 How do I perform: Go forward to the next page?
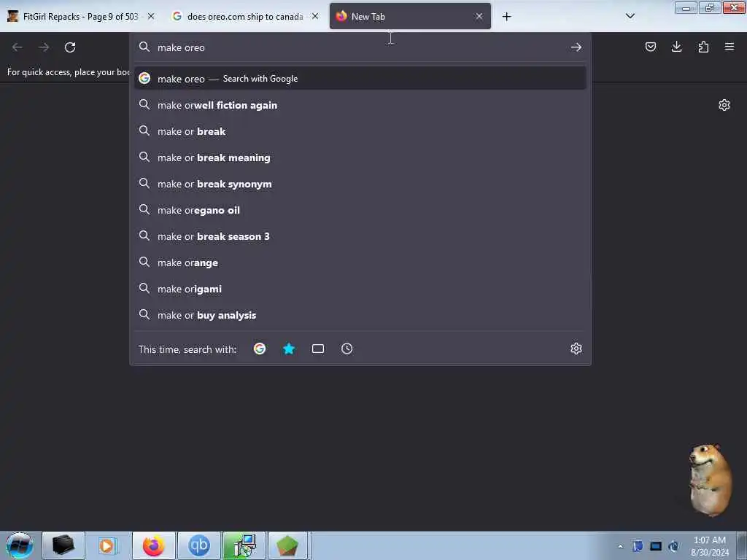[x=44, y=47]
